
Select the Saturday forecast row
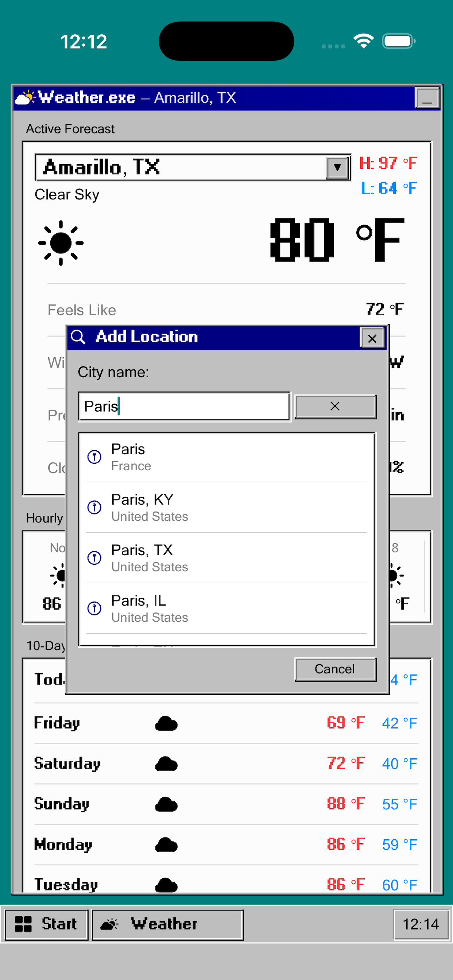[226, 763]
